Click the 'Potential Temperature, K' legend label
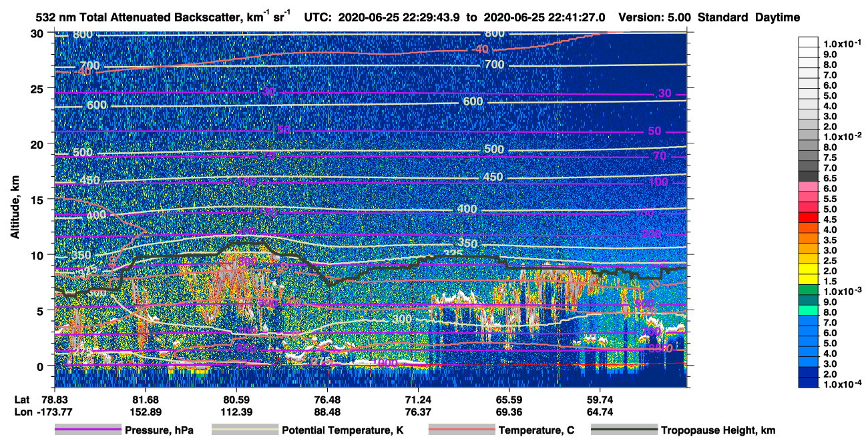The image size is (868, 445). coord(343,430)
